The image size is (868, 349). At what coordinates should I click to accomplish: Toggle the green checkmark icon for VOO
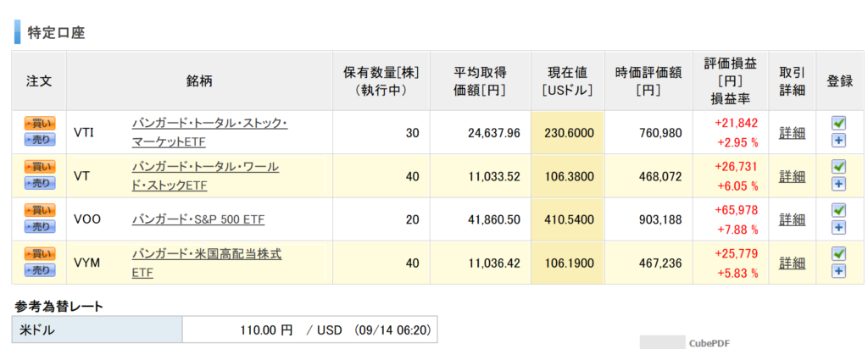tap(839, 210)
